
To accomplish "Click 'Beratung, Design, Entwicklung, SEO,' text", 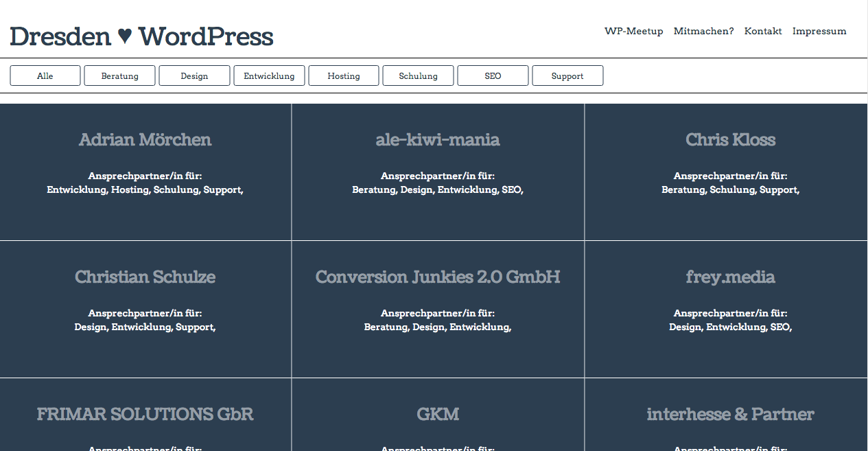I will (x=438, y=189).
